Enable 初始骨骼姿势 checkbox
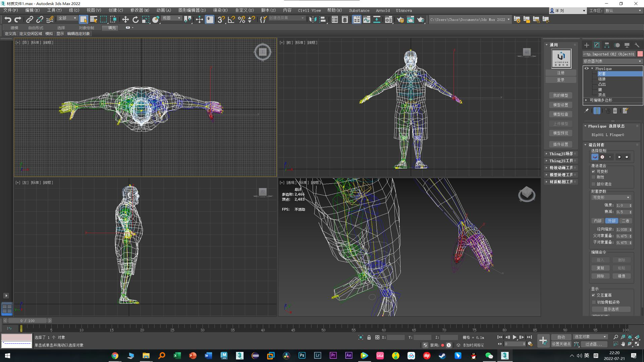Screen dimensions: 644x362 tap(593, 302)
